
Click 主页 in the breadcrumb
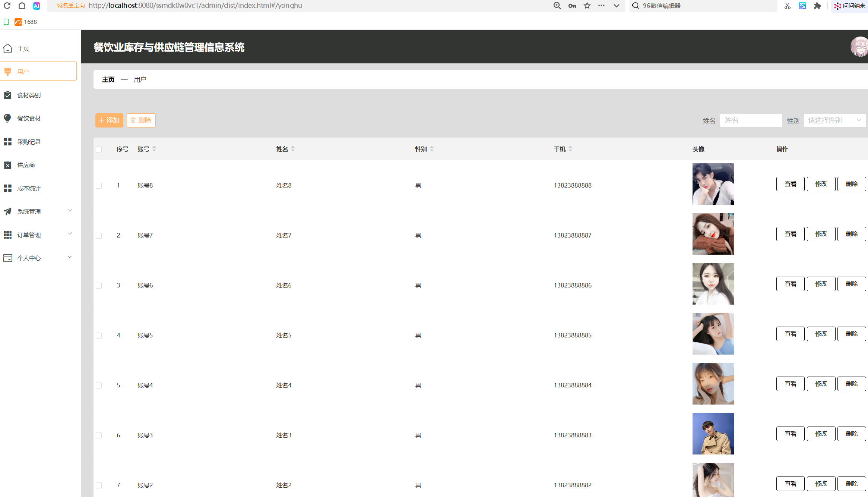[108, 80]
